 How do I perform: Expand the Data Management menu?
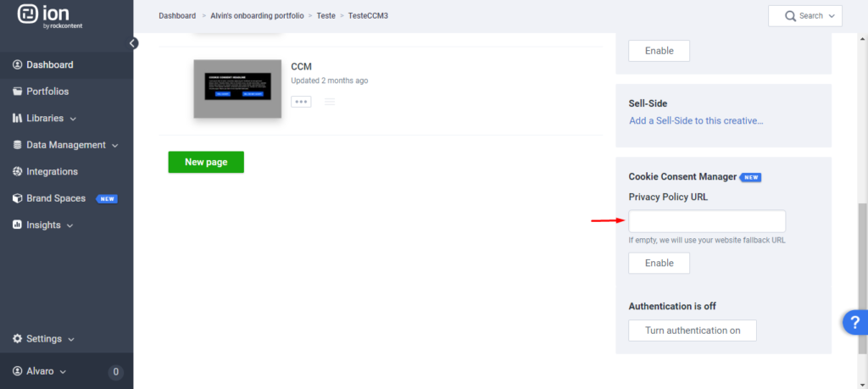click(65, 145)
